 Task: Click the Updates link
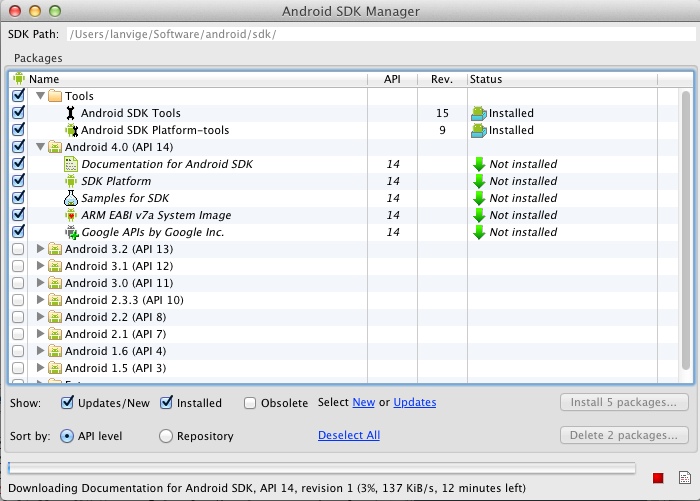click(x=415, y=402)
